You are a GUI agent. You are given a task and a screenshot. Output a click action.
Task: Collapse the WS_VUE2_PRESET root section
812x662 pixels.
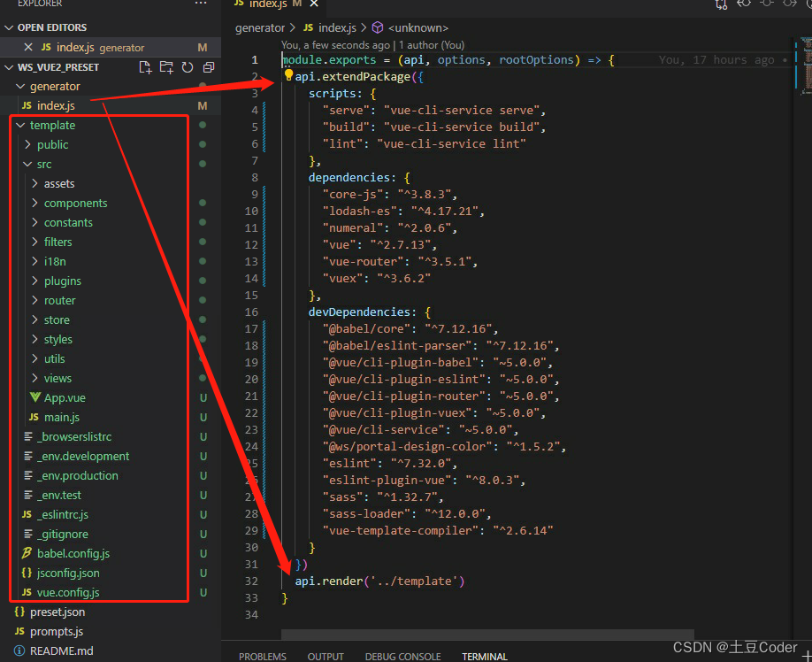pos(9,67)
